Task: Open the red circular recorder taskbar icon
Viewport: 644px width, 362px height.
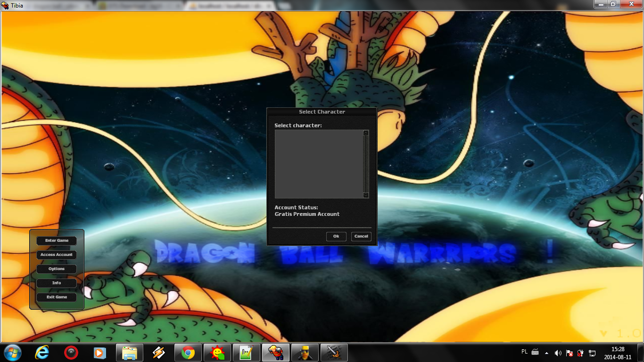Action: 71,352
